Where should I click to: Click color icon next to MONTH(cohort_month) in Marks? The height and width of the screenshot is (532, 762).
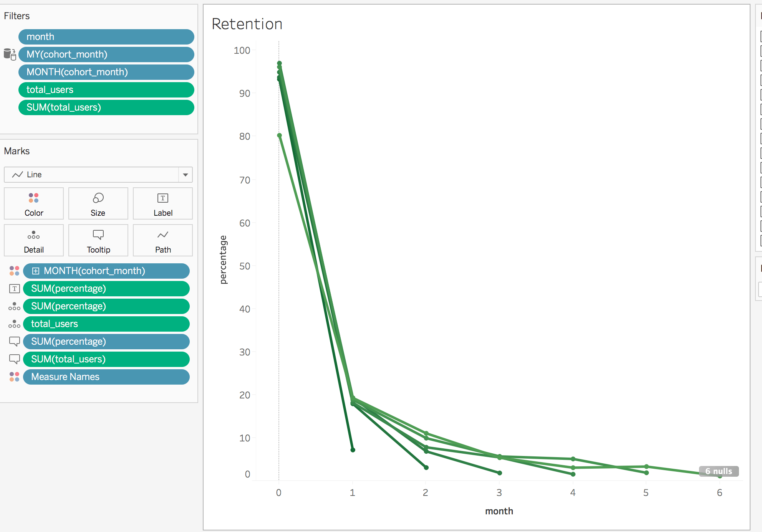(14, 271)
